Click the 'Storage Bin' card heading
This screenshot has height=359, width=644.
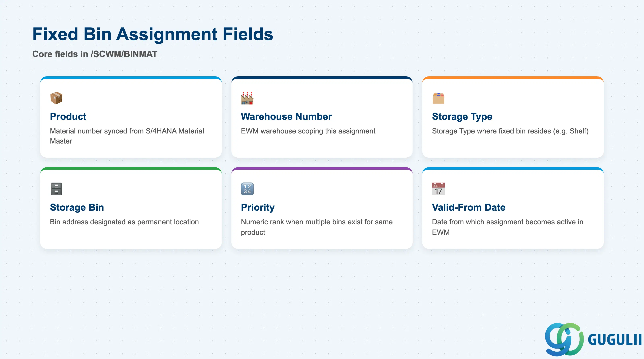click(x=77, y=207)
